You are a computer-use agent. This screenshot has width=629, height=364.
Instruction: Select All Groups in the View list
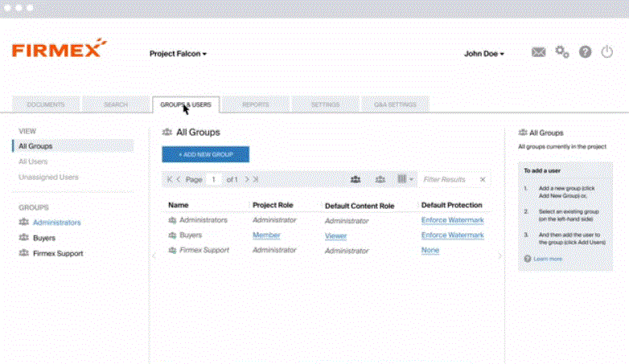72,146
